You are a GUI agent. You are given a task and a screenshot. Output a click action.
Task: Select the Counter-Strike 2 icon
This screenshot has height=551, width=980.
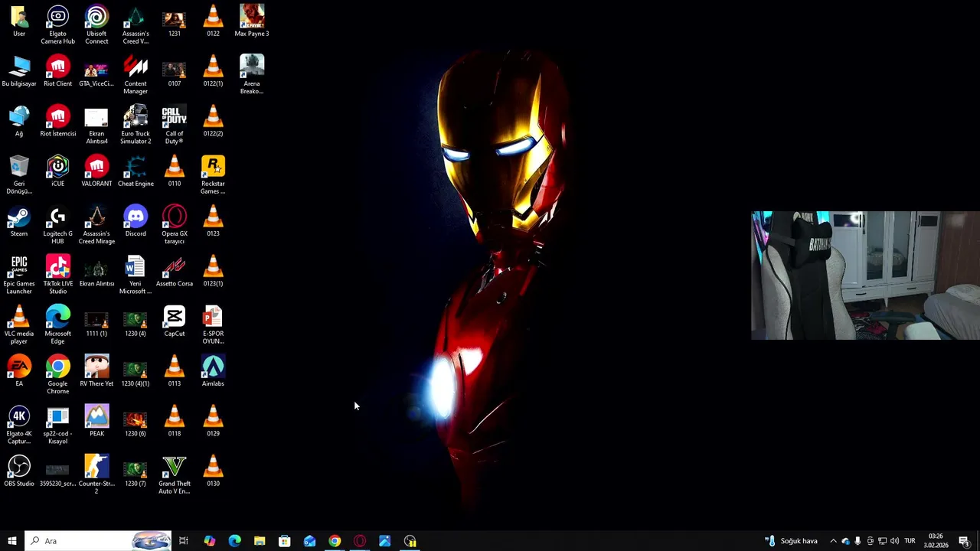click(96, 474)
